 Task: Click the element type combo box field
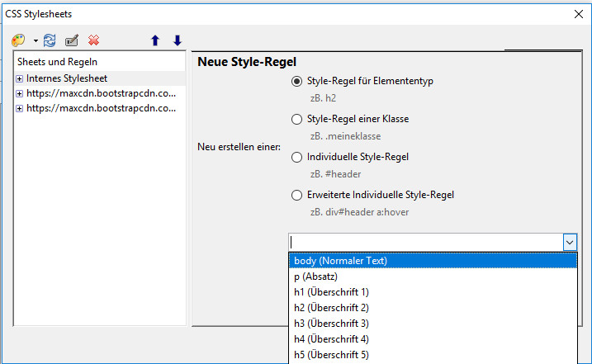pos(426,243)
